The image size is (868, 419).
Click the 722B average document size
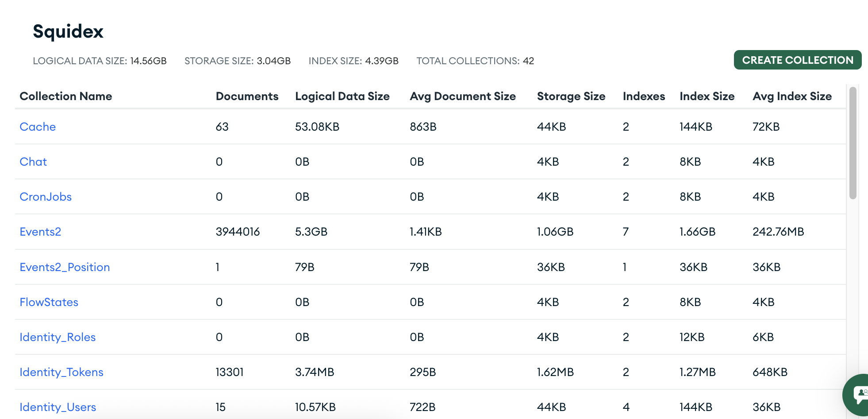[x=423, y=407]
